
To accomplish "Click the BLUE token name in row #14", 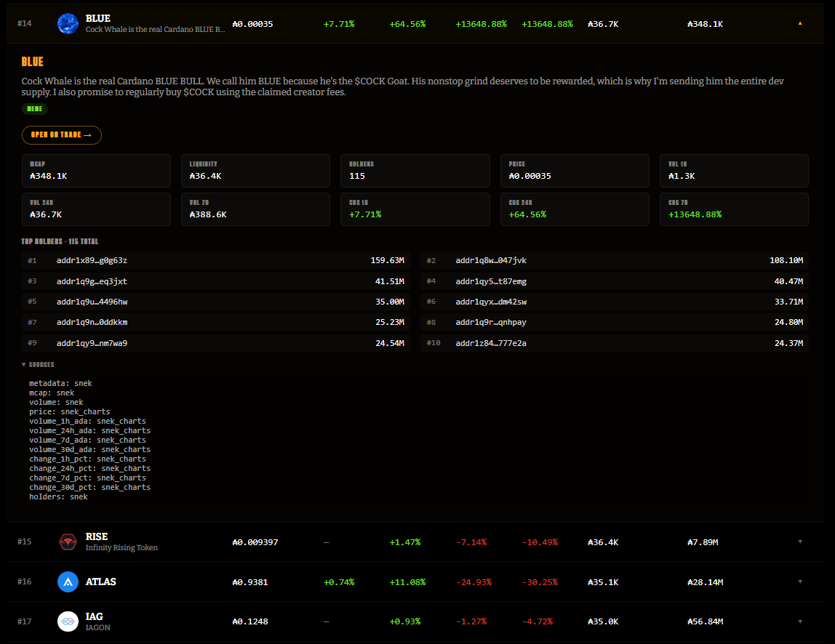I will (x=98, y=18).
